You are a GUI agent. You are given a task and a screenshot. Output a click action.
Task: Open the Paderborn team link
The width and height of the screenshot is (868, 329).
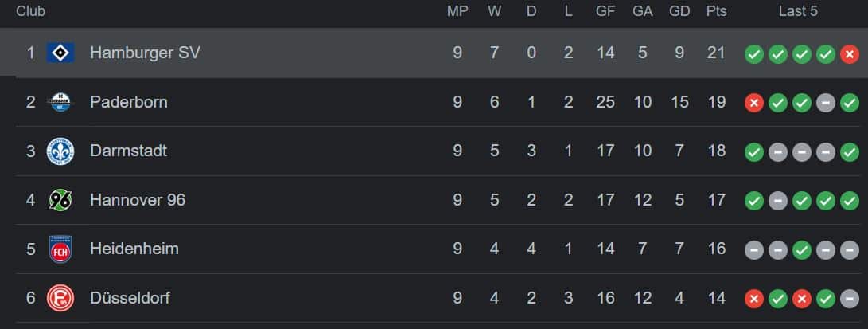point(128,102)
